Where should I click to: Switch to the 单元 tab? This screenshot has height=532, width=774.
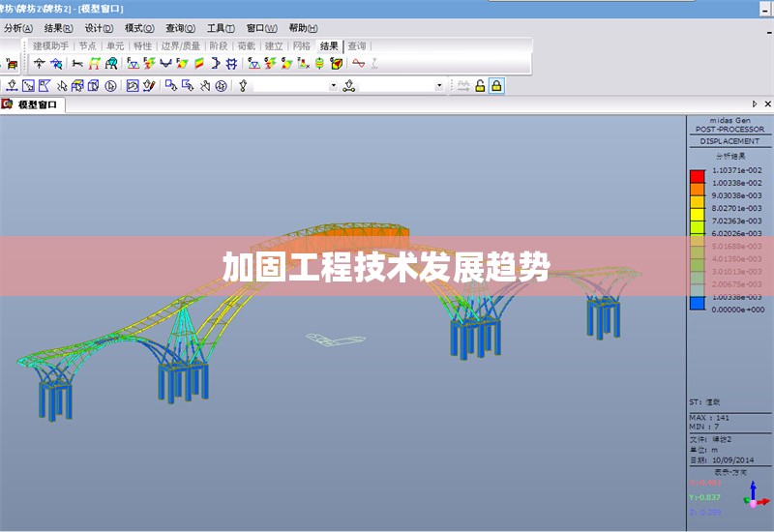[x=115, y=45]
